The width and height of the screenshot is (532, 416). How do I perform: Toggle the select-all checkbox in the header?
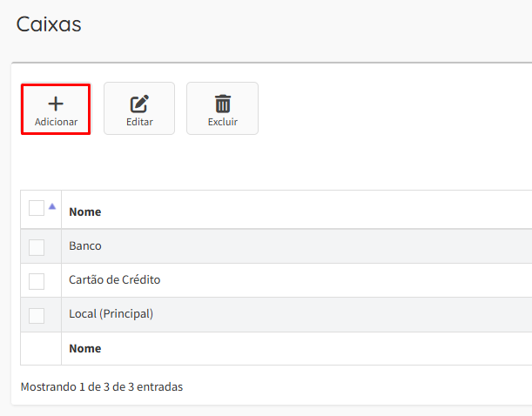[x=37, y=208]
